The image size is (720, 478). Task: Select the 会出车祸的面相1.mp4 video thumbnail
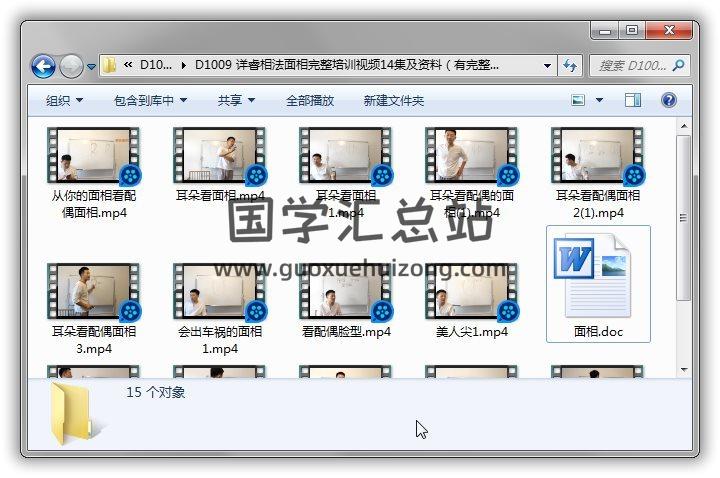pos(220,292)
